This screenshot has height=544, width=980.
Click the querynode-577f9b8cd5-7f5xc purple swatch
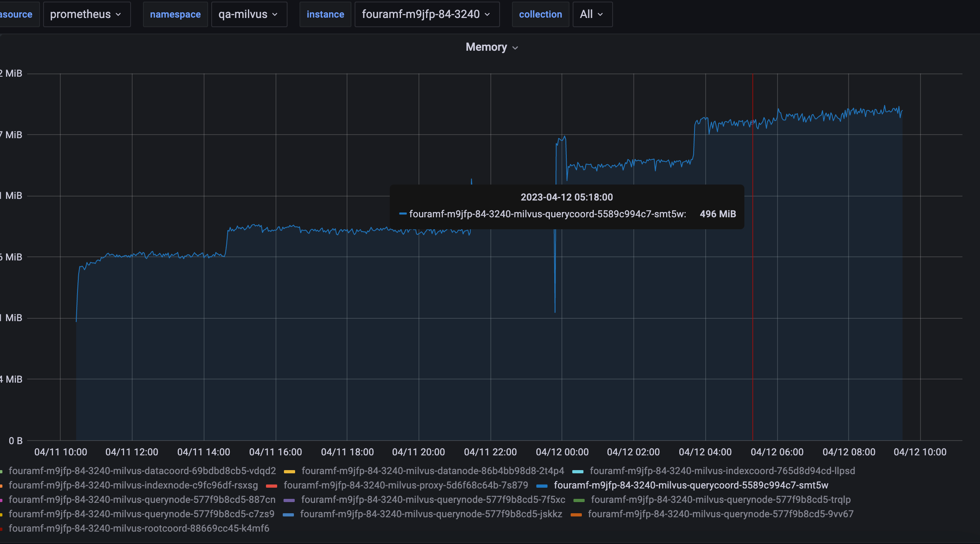(x=289, y=500)
